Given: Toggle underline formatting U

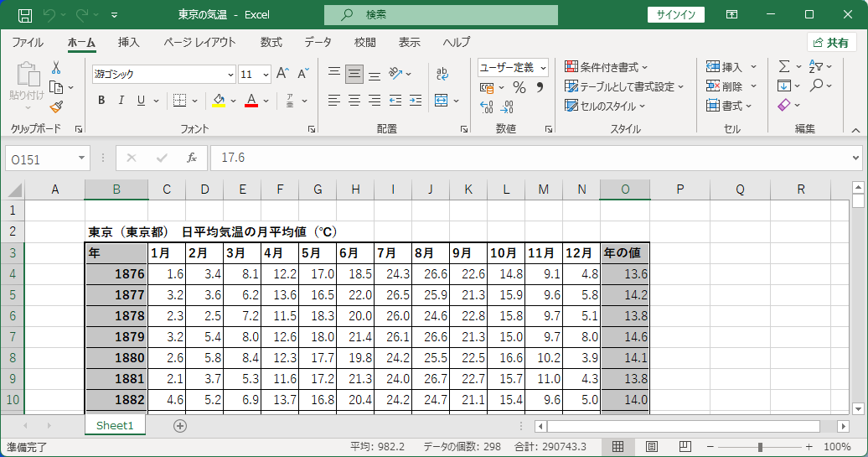Looking at the screenshot, I should [x=141, y=101].
